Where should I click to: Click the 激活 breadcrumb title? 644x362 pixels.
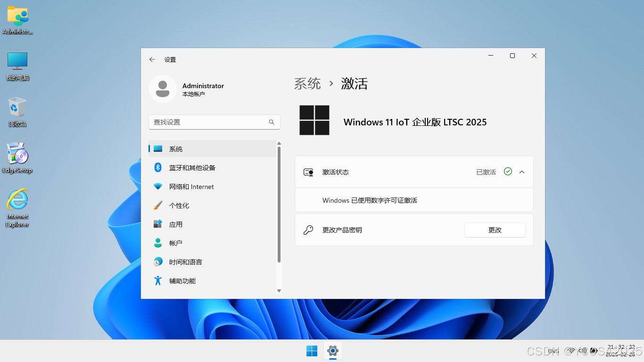point(354,84)
